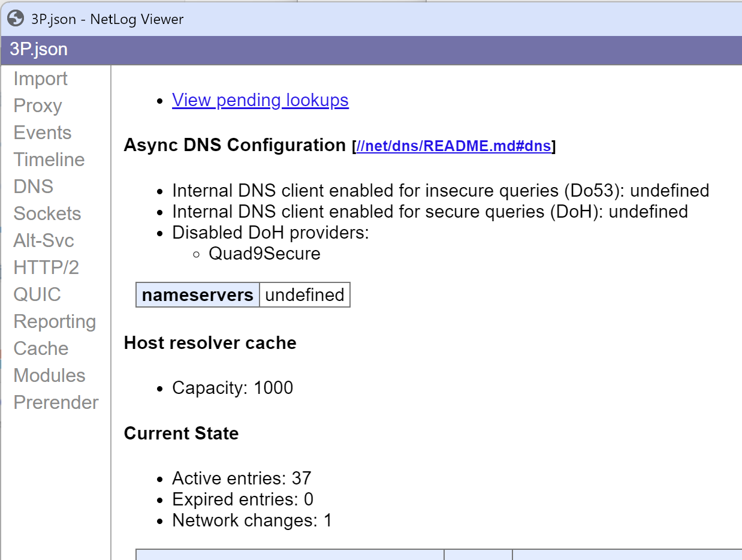
Task: Select the Cache tab
Action: pos(41,348)
